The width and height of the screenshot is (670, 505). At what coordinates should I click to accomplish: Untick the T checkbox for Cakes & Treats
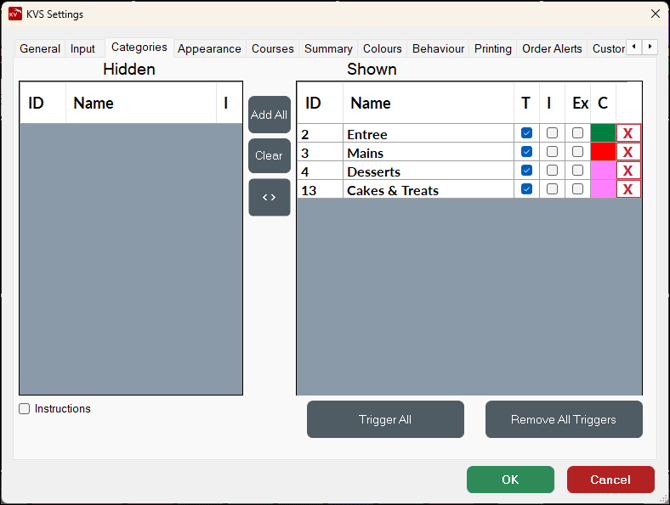[526, 189]
